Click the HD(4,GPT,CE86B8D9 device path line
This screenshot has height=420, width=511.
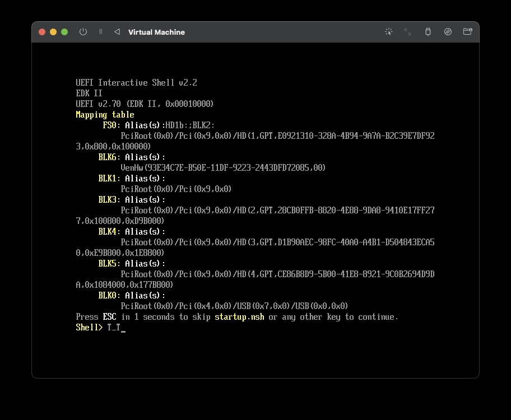pos(278,274)
